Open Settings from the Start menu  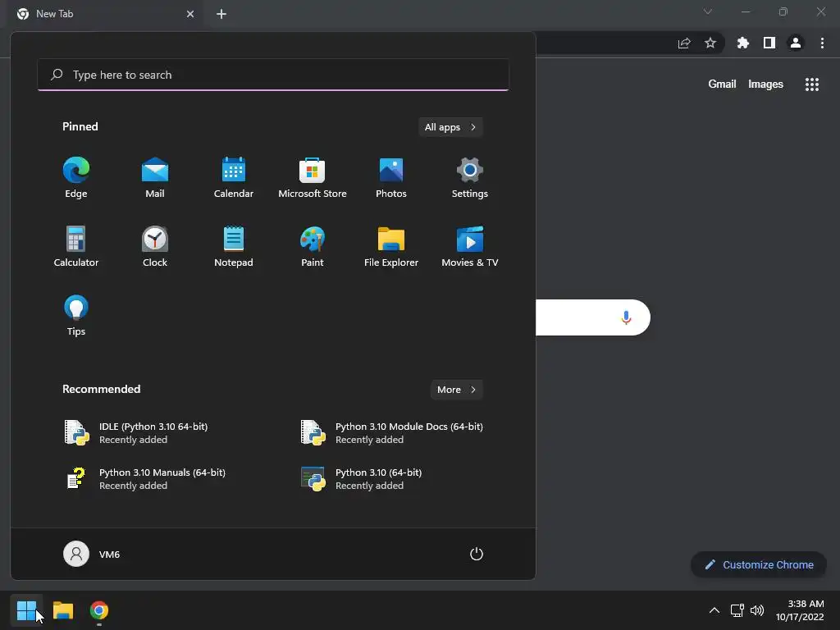tap(470, 178)
